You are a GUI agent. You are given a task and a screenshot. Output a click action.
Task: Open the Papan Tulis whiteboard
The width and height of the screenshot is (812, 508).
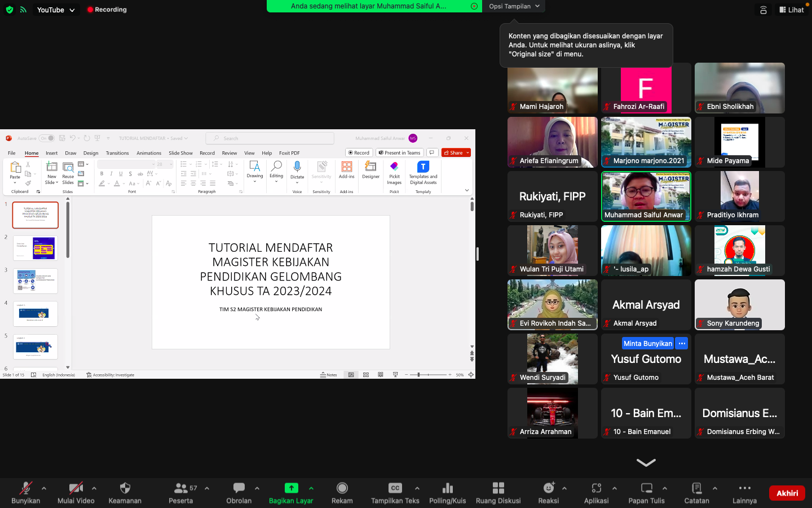click(x=646, y=488)
